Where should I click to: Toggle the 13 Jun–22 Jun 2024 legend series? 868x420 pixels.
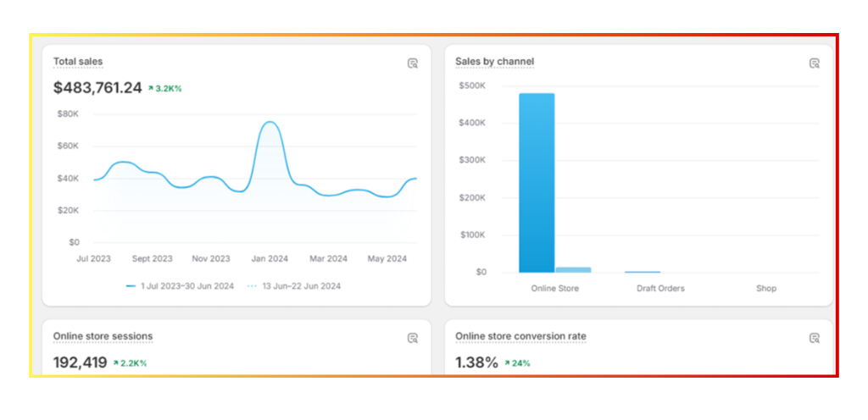294,286
